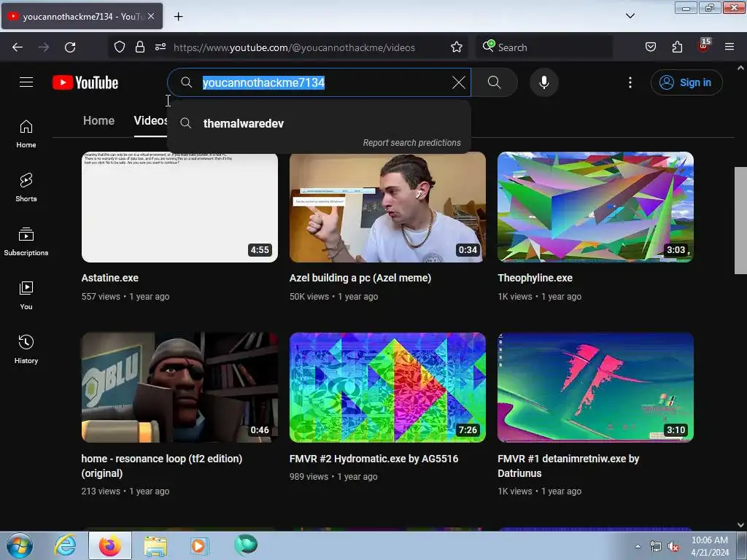747x560 pixels.
Task: Open the Firefox extensions puzzle icon
Action: pos(677,47)
